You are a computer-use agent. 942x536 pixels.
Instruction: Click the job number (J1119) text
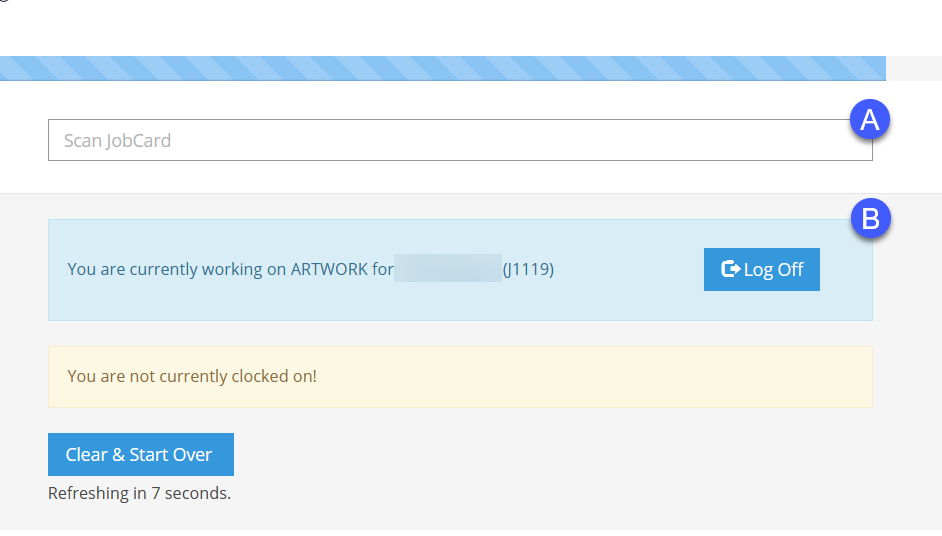click(x=528, y=270)
